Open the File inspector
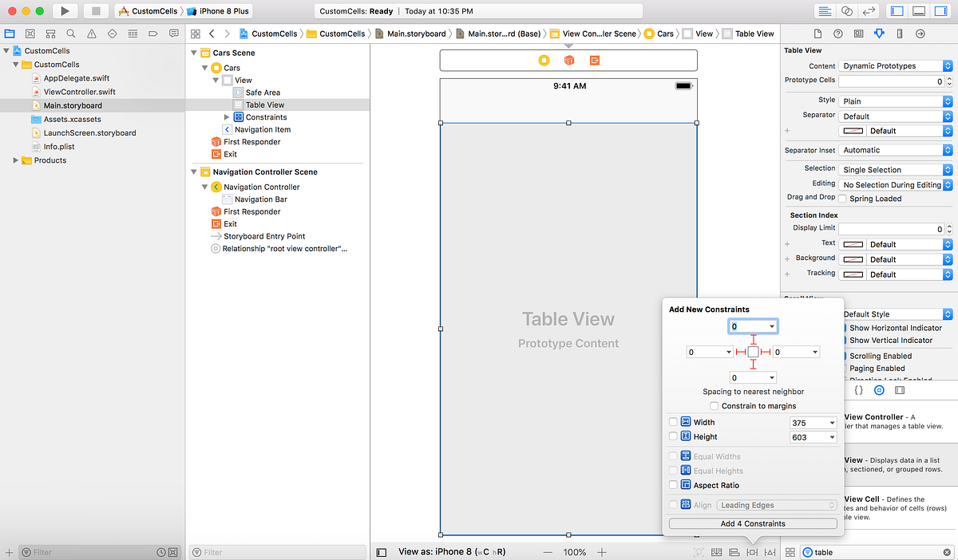This screenshot has height=560, width=958. tap(817, 34)
